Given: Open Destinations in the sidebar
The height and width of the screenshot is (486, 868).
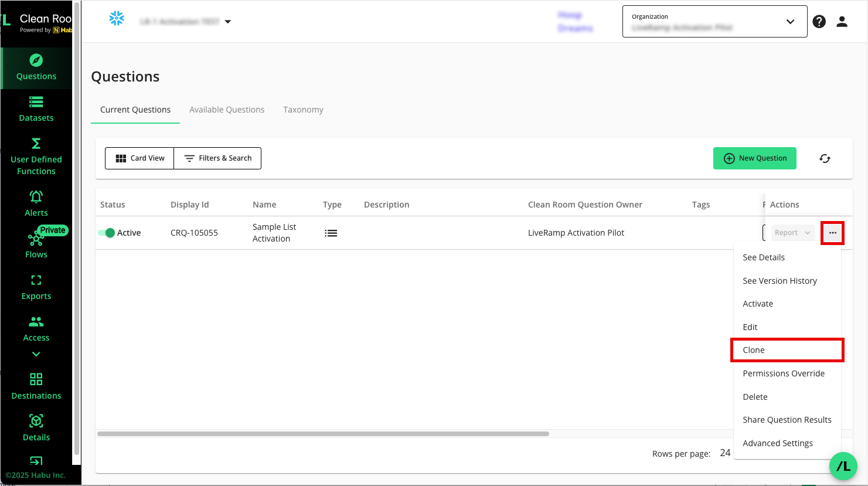Looking at the screenshot, I should (x=36, y=387).
